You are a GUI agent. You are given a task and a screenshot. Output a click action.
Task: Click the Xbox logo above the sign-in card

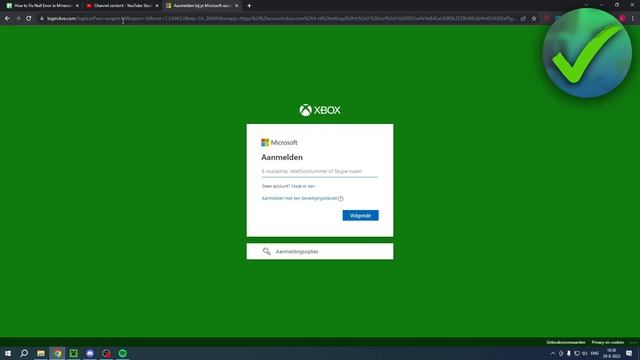[x=320, y=110]
